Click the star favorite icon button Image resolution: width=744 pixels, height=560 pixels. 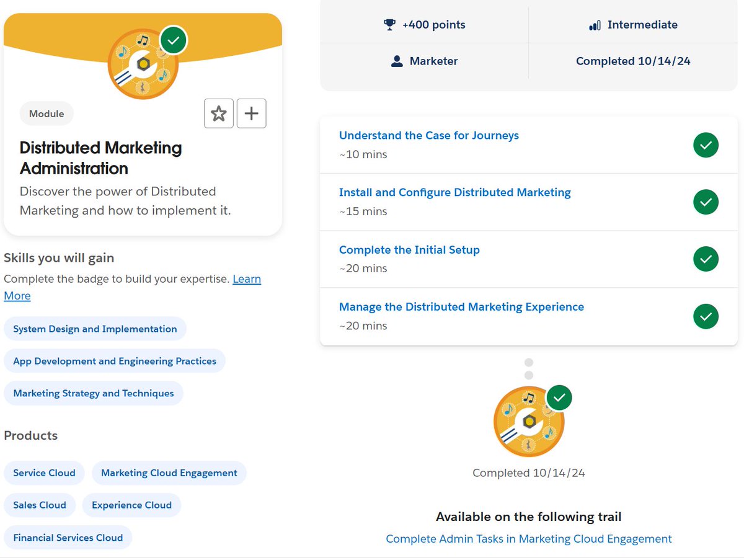click(219, 113)
